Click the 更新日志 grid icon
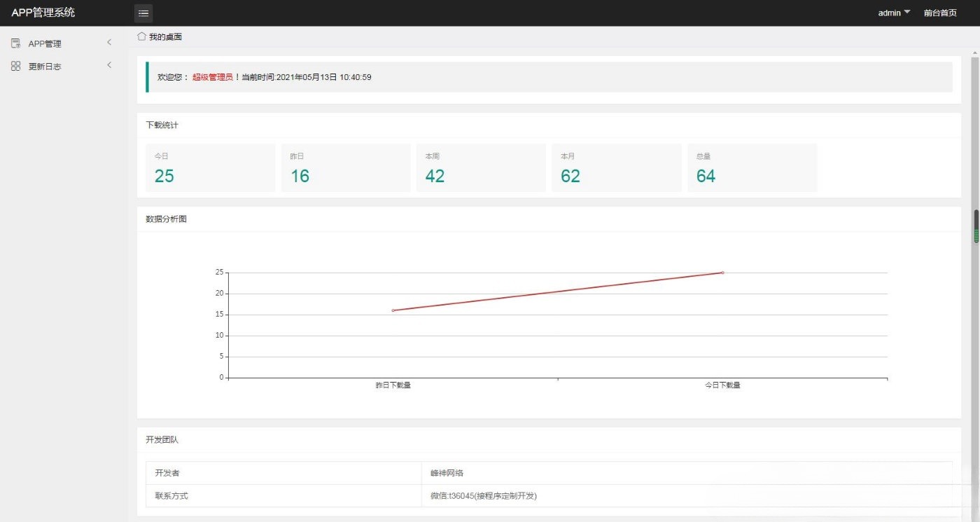Image resolution: width=980 pixels, height=522 pixels. 15,66
